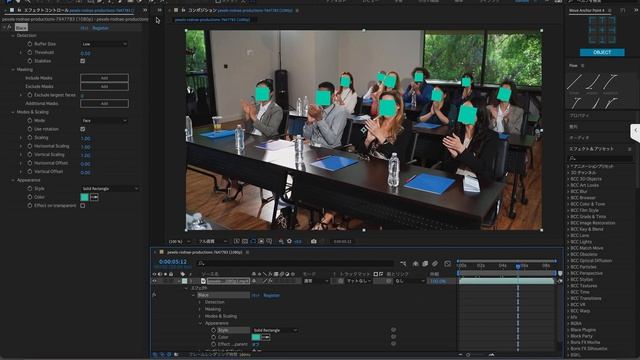
Task: Click the Use rotation stopwatch icon
Action: click(x=30, y=129)
